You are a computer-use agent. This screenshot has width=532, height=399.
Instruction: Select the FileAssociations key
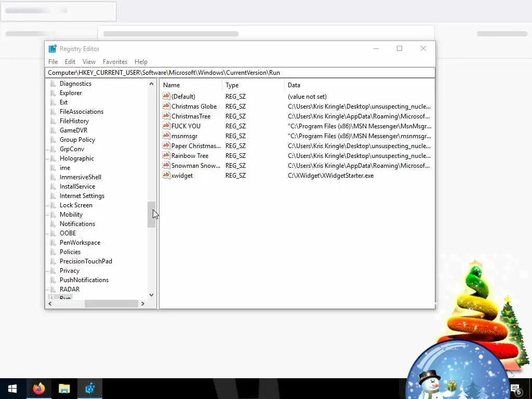[x=82, y=112]
